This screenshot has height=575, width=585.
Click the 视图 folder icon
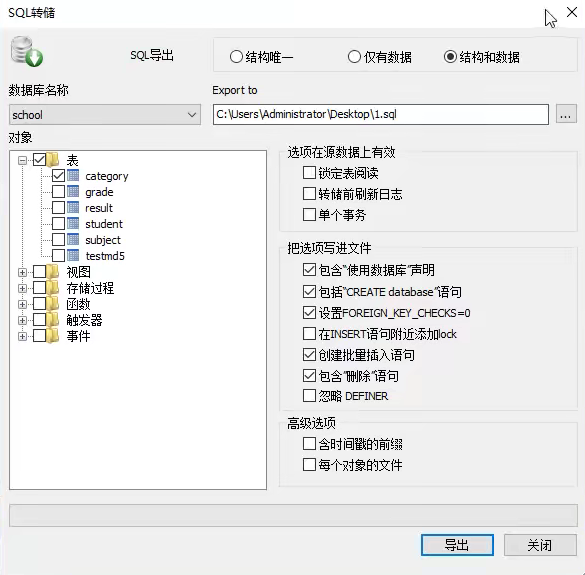(x=53, y=272)
